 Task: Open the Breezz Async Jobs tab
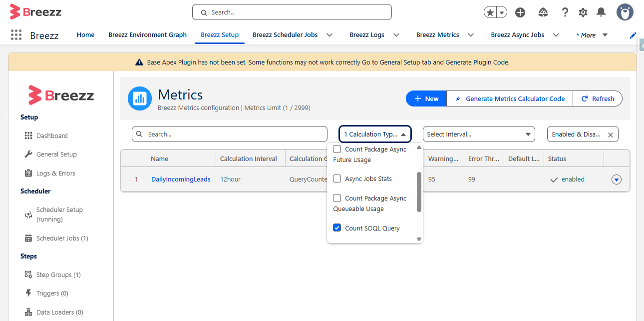point(518,35)
